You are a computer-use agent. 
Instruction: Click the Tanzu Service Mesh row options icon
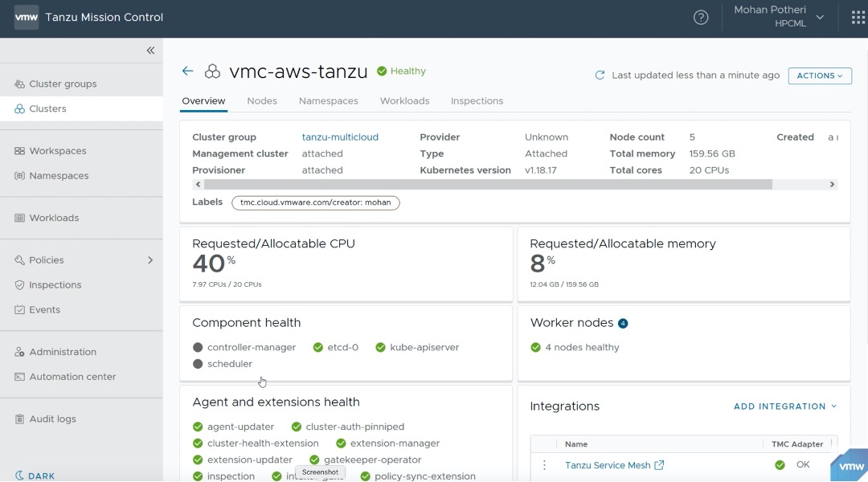[x=544, y=465]
